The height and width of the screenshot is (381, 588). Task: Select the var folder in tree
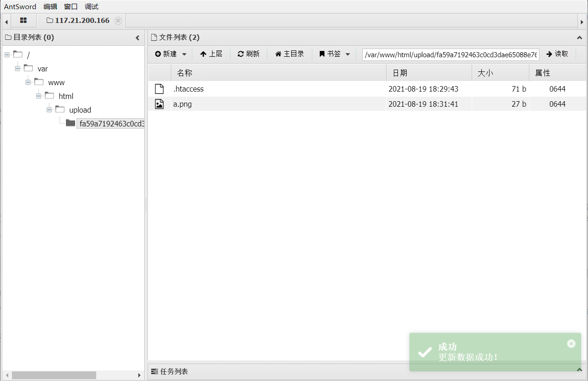point(43,69)
